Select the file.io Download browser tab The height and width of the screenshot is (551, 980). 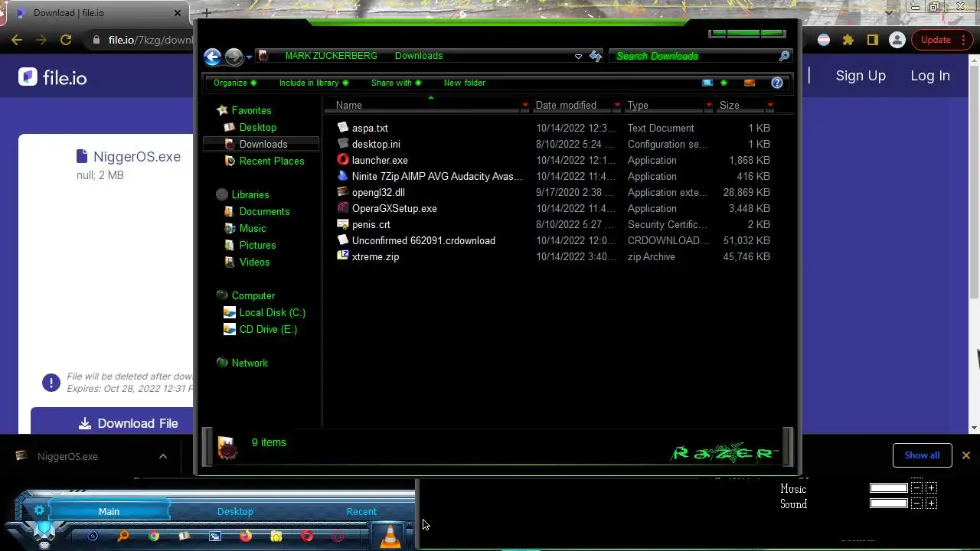[98, 13]
